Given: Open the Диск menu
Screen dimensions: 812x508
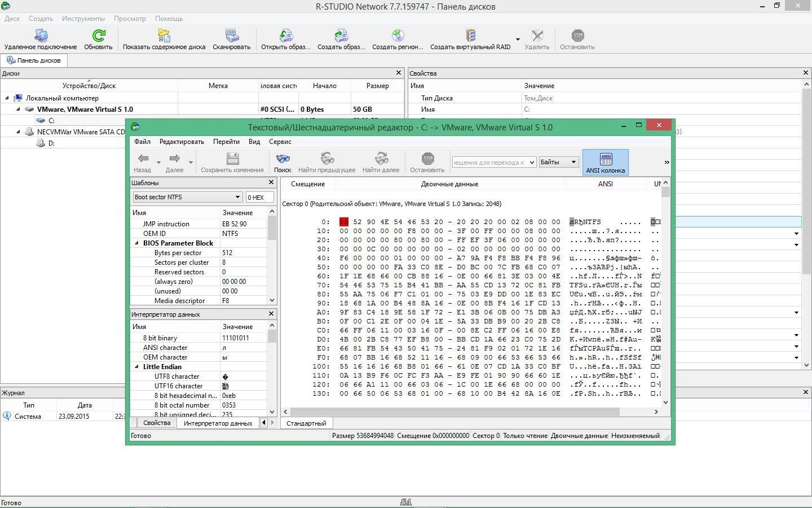Looking at the screenshot, I should (x=12, y=19).
